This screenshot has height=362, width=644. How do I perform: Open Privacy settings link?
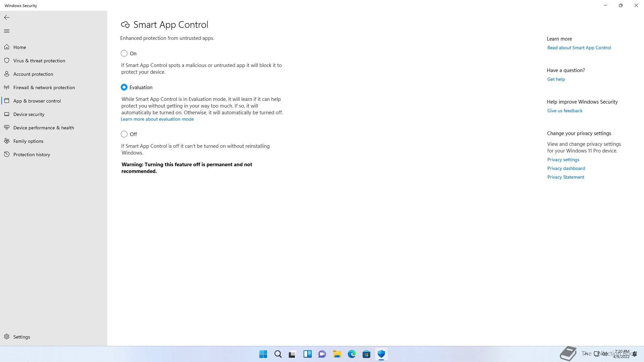click(563, 160)
